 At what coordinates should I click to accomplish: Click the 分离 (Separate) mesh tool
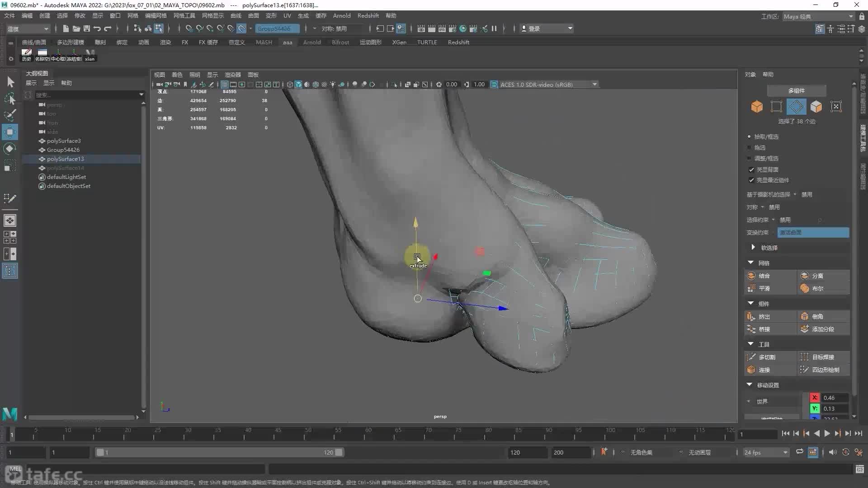pos(823,276)
